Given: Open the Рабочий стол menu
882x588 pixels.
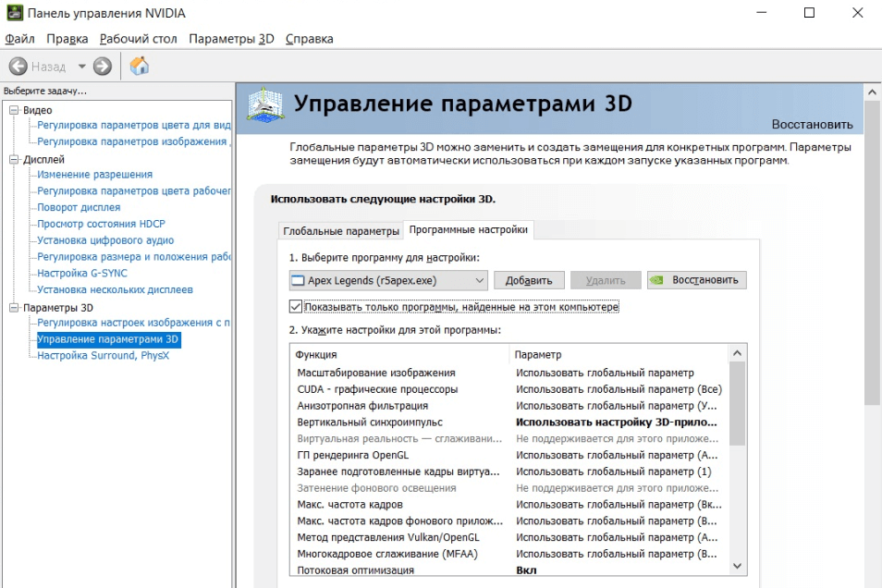Looking at the screenshot, I should click(x=138, y=39).
